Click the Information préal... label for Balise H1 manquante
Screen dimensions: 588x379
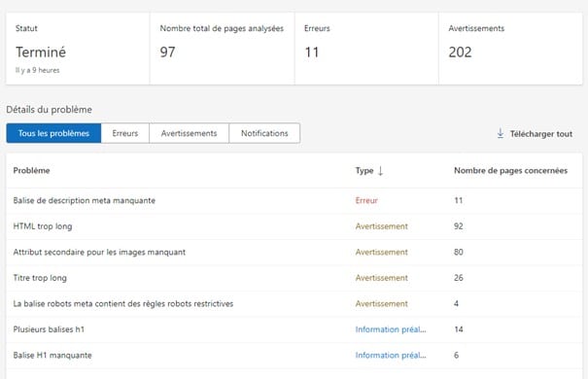click(x=391, y=356)
